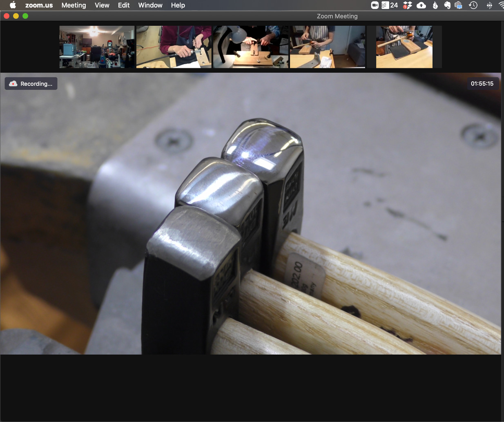Open the Window menu
The height and width of the screenshot is (422, 504).
(x=150, y=5)
